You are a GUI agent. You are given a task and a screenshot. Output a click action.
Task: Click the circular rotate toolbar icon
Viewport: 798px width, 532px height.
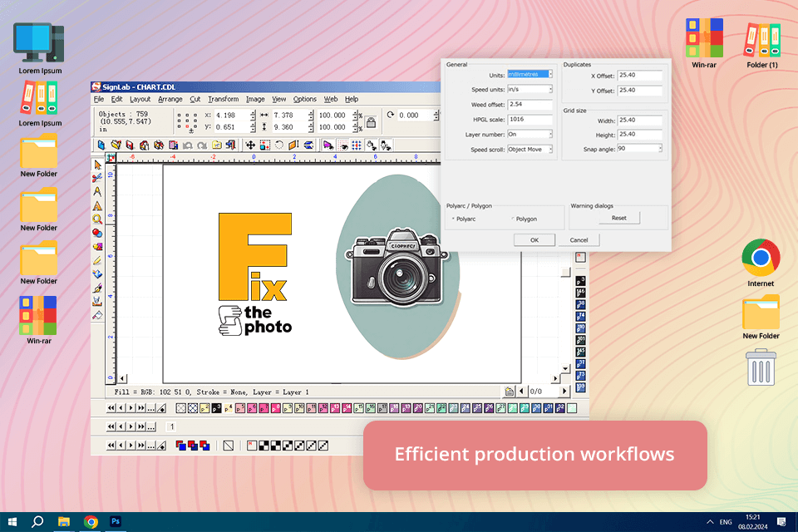[279, 145]
